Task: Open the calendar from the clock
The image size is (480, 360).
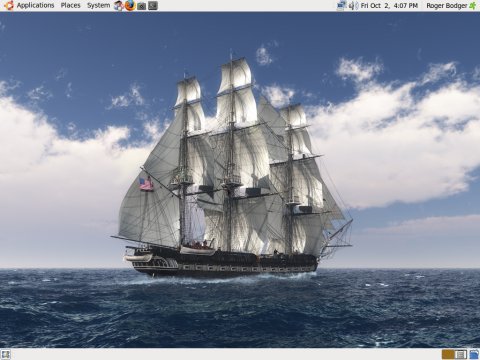Action: click(x=389, y=5)
